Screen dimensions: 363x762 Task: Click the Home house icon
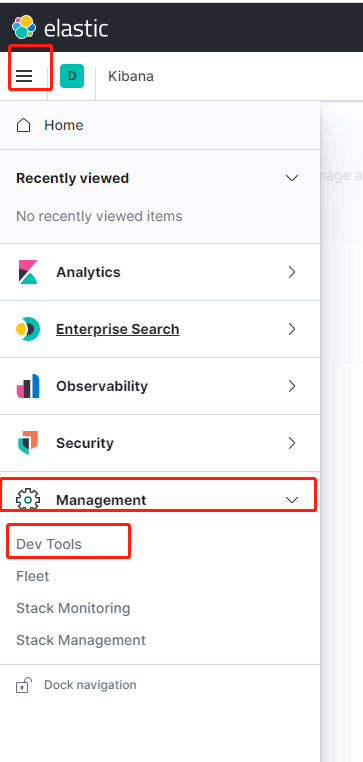click(23, 125)
